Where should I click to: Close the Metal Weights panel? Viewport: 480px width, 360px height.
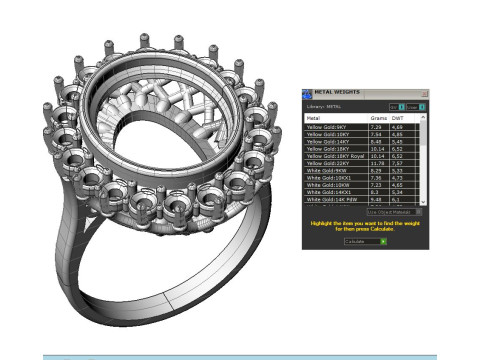(x=424, y=94)
